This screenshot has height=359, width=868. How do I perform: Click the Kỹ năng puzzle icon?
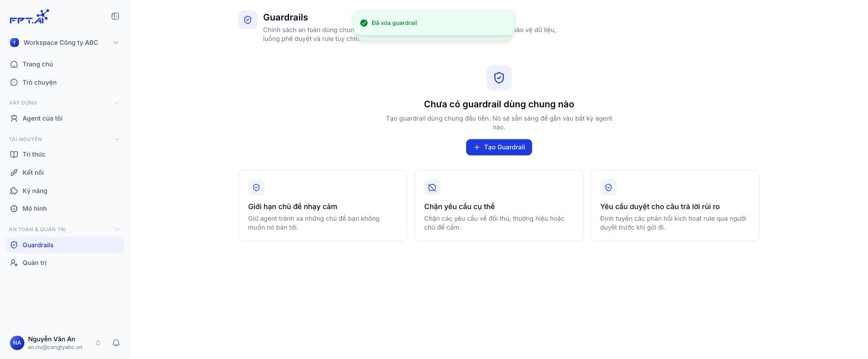pyautogui.click(x=14, y=191)
